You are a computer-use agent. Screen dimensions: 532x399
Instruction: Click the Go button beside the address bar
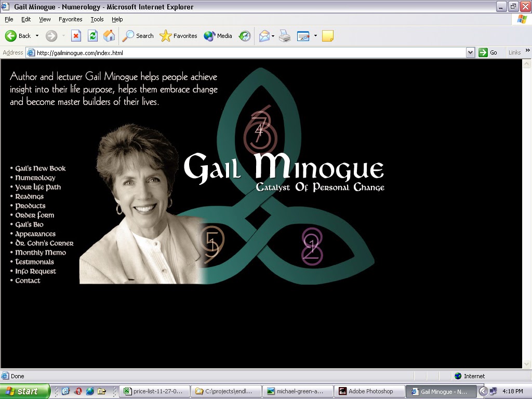pyautogui.click(x=488, y=52)
